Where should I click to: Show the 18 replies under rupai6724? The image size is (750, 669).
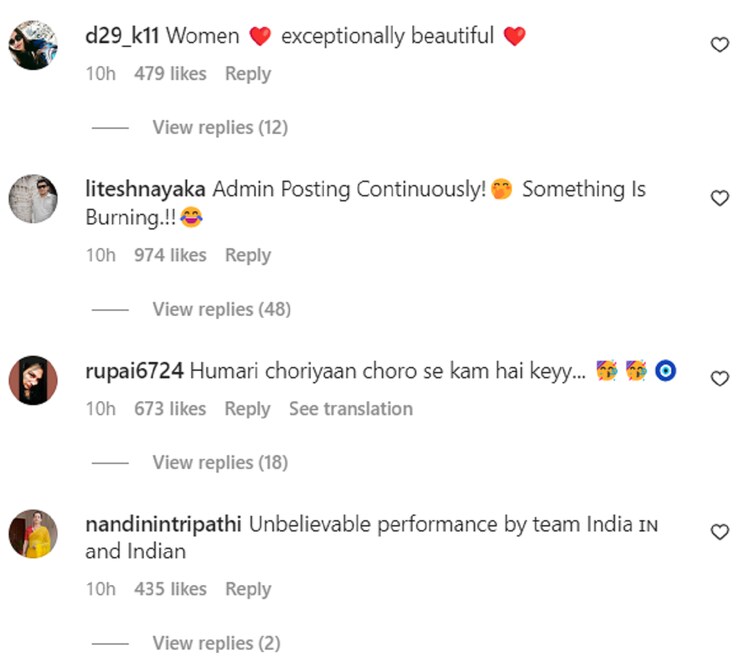pos(219,462)
